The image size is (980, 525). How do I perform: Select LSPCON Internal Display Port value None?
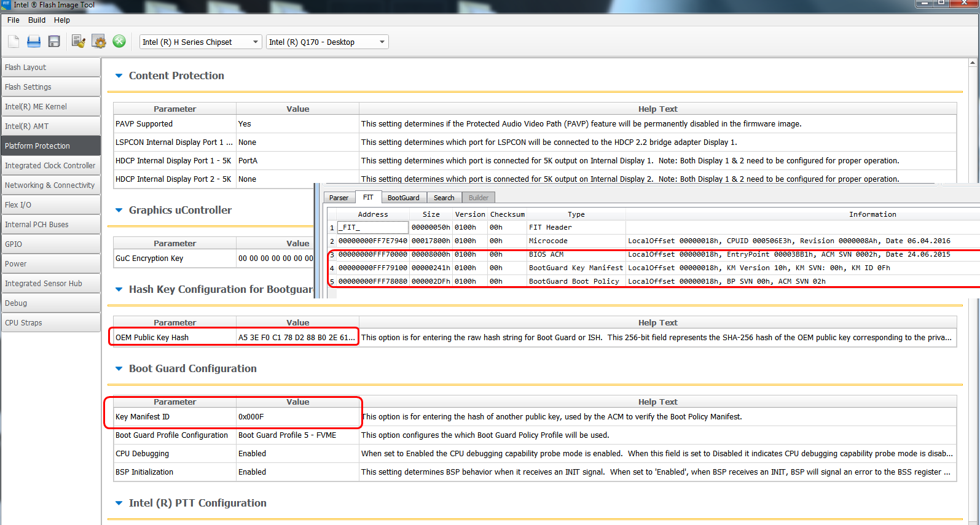point(297,142)
